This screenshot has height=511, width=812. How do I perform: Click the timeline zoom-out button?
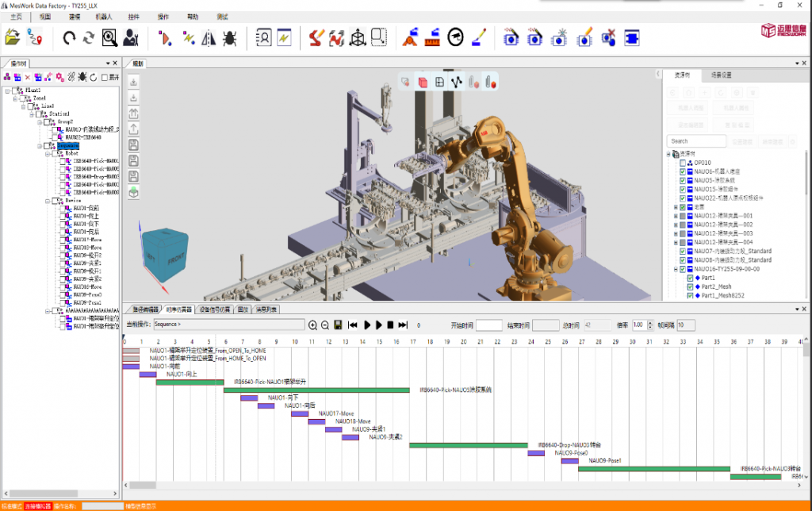coord(324,325)
